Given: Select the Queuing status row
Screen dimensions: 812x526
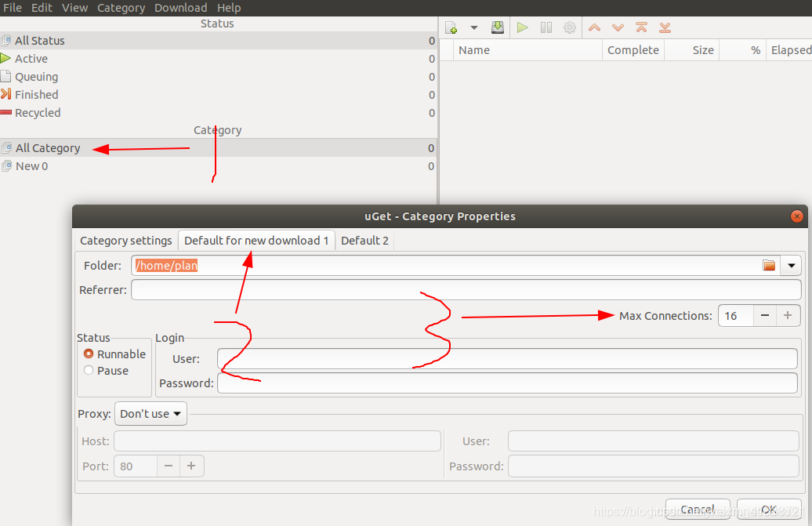Looking at the screenshot, I should [218, 77].
